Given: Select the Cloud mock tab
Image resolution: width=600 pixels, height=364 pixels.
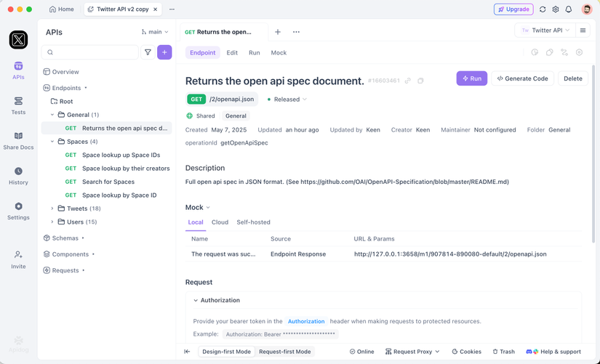Looking at the screenshot, I should point(220,222).
